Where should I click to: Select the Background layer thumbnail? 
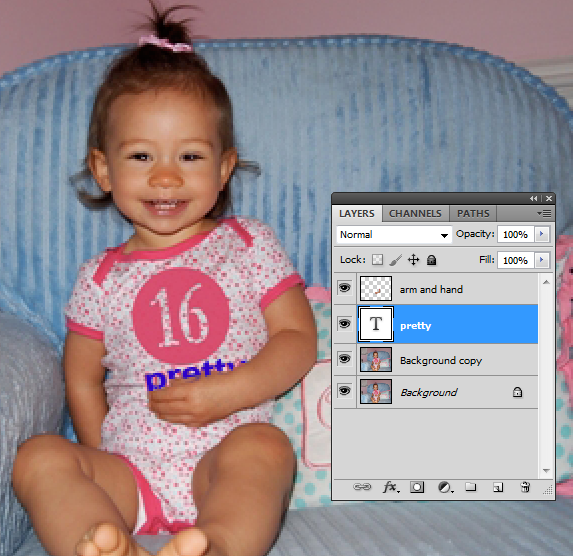(376, 392)
